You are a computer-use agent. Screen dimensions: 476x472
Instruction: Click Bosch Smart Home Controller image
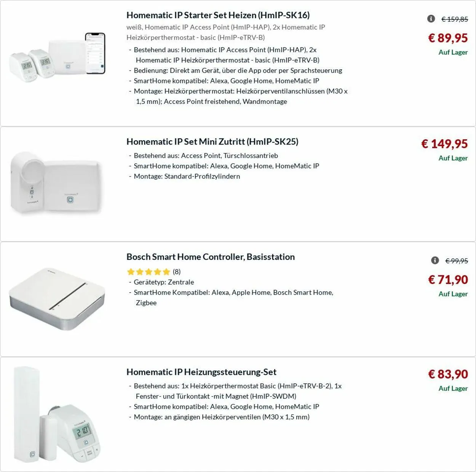point(57,298)
